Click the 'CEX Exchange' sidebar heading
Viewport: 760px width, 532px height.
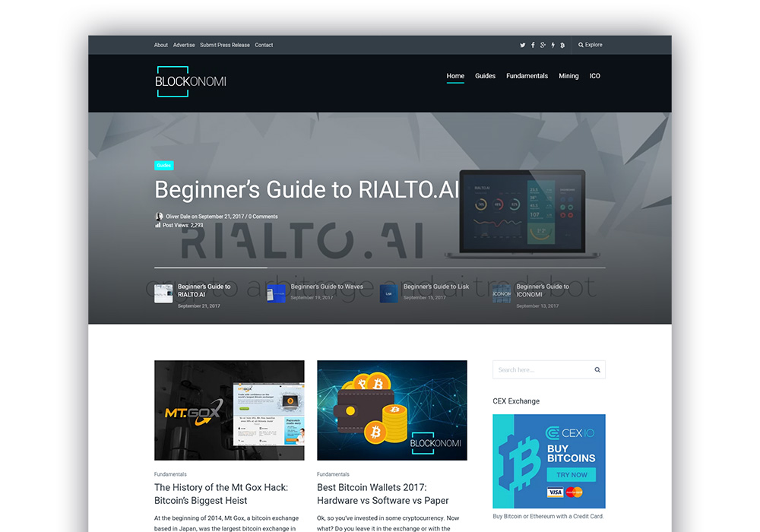point(516,401)
